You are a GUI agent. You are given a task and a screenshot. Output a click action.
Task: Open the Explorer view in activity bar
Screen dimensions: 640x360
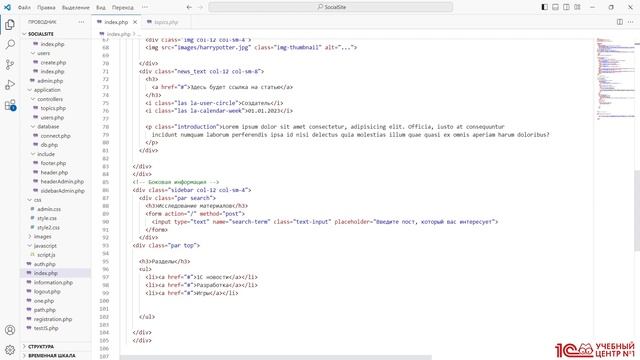[10, 24]
